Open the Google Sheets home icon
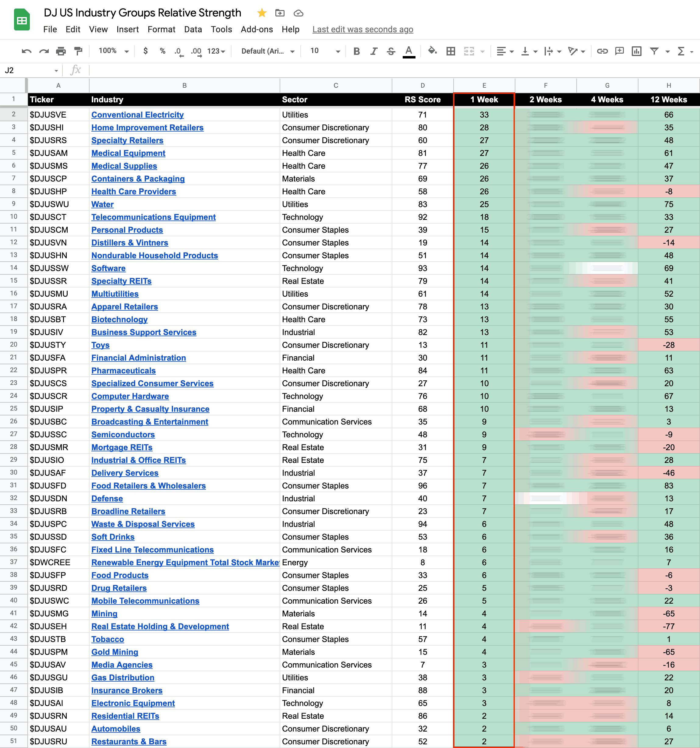Screen dimensions: 700x748 pyautogui.click(x=22, y=20)
